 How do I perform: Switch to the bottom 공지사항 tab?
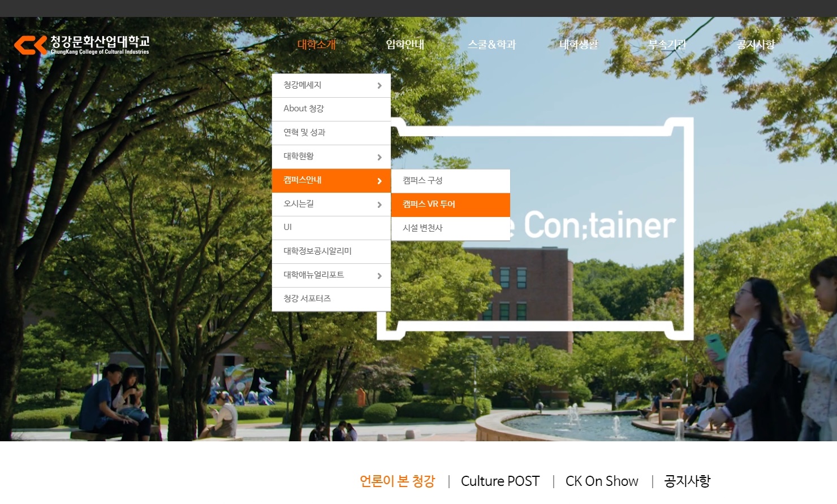point(687,481)
